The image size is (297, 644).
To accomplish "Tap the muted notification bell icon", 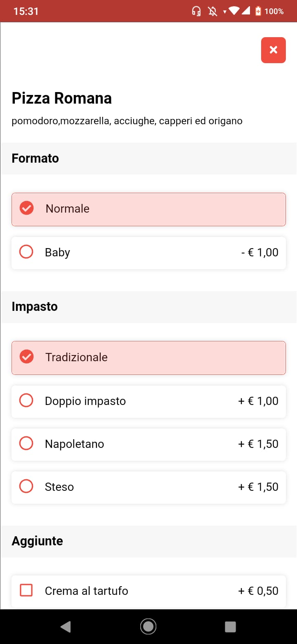I will pos(213,11).
